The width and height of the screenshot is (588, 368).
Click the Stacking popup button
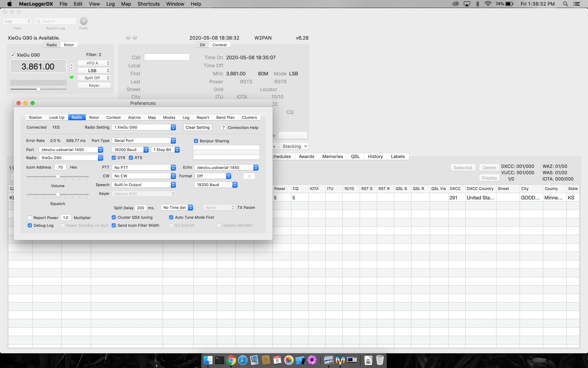coord(293,146)
